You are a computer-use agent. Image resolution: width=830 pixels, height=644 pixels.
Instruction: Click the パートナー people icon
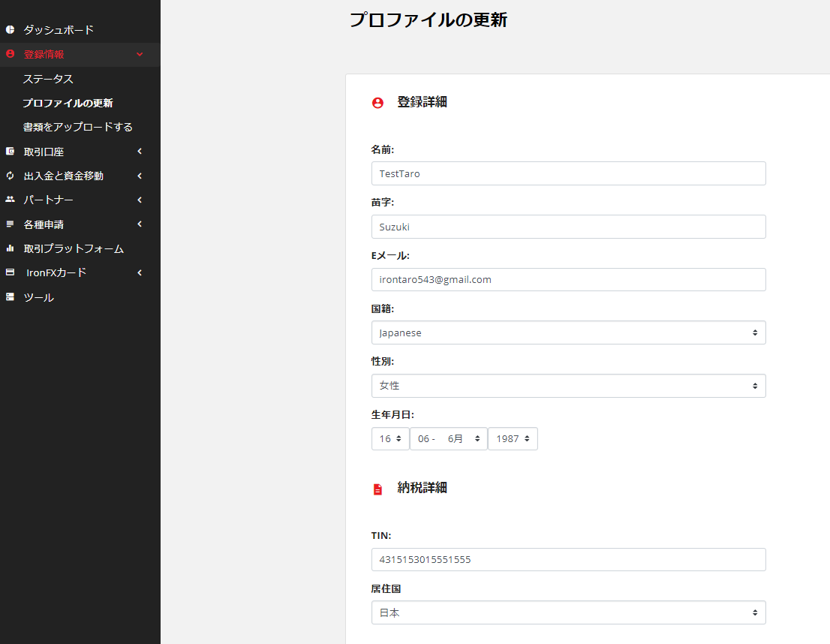pos(10,200)
